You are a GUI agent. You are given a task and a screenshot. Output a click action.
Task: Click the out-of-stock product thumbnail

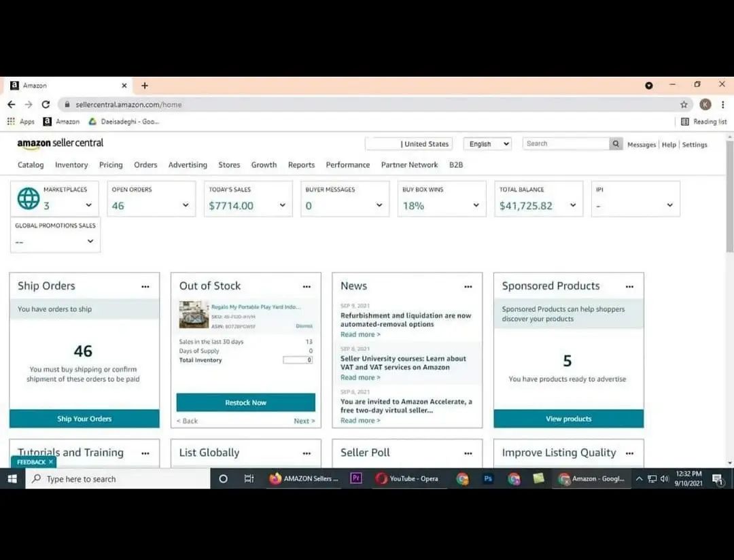tap(194, 315)
